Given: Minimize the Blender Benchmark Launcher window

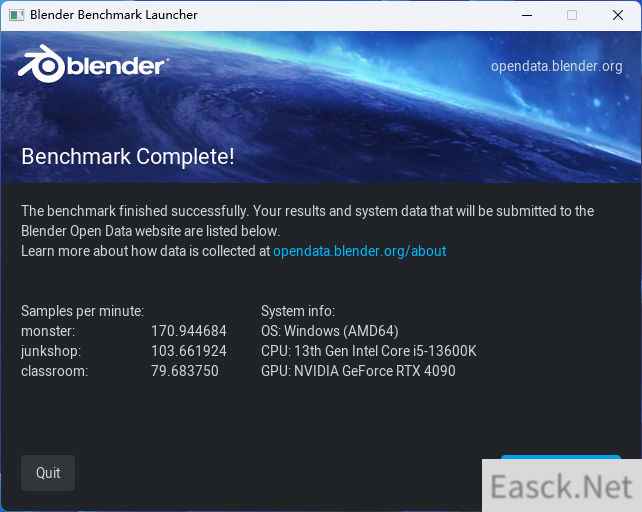Looking at the screenshot, I should coord(526,15).
